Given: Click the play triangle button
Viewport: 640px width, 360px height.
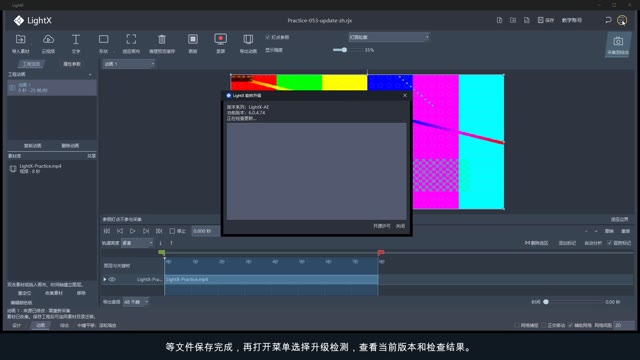Looking at the screenshot, I should (133, 231).
